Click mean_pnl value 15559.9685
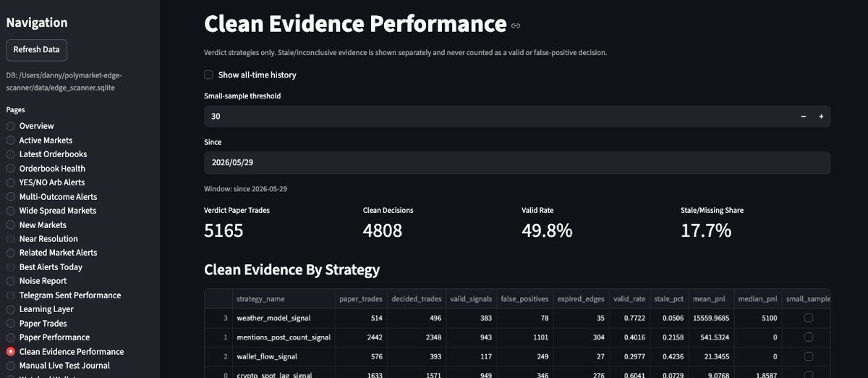 [712, 318]
